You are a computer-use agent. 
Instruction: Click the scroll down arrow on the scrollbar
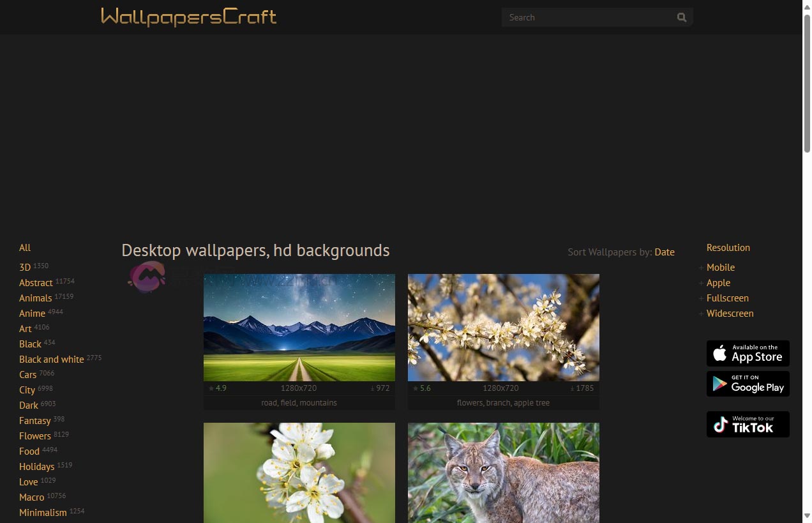click(x=807, y=515)
